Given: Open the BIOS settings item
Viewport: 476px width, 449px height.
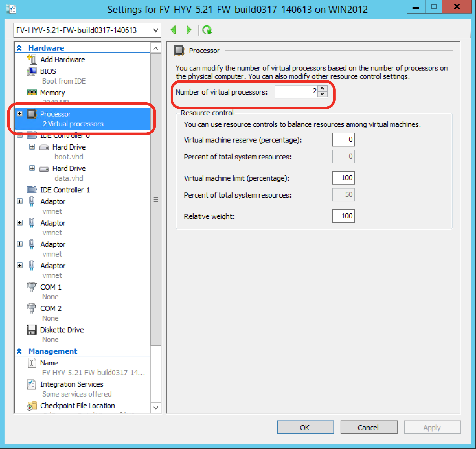Looking at the screenshot, I should [x=48, y=71].
